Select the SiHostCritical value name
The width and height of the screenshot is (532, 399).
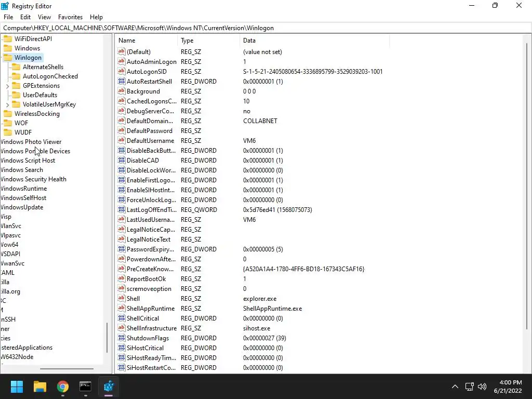[x=145, y=348]
